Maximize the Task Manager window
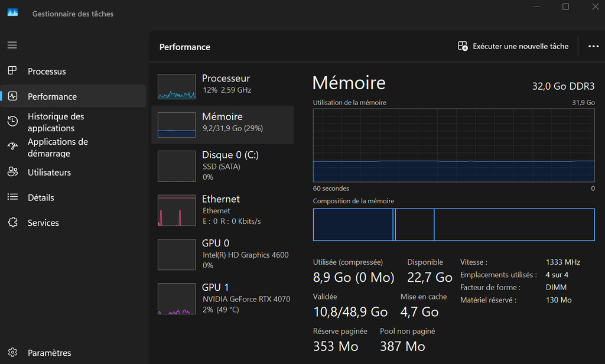This screenshot has width=605, height=364. pyautogui.click(x=565, y=6)
